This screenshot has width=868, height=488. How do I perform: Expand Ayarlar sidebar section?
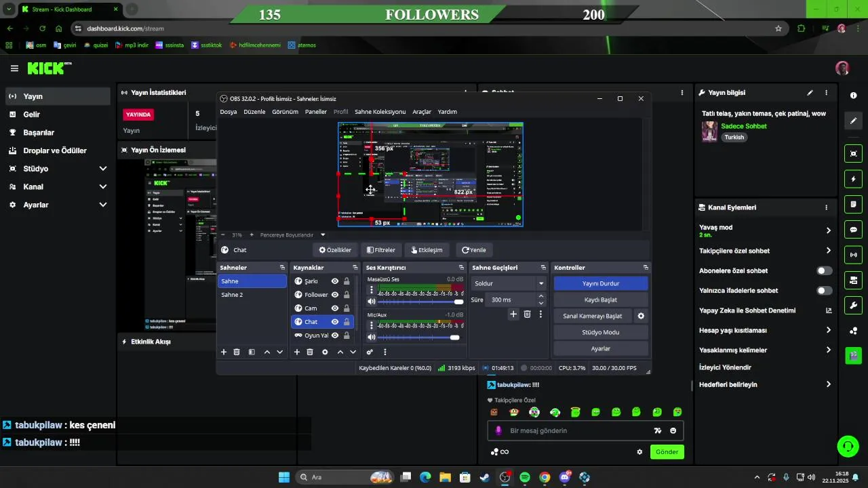(x=103, y=205)
